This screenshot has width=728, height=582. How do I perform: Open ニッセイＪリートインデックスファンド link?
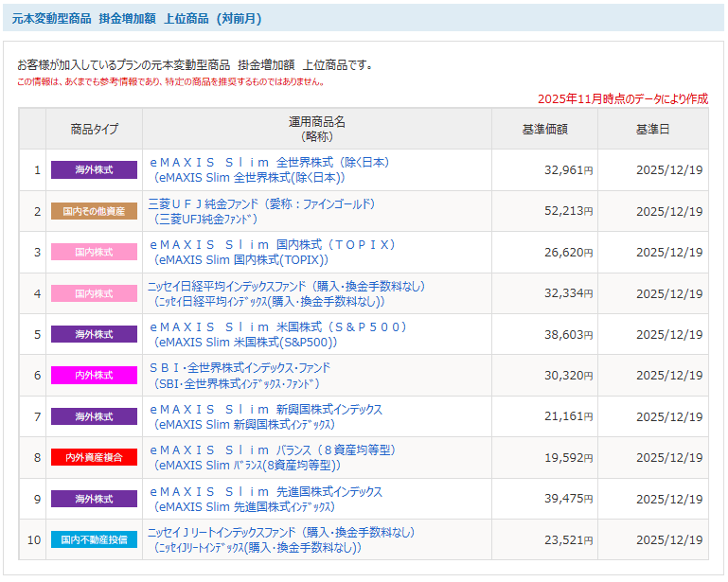(x=280, y=533)
